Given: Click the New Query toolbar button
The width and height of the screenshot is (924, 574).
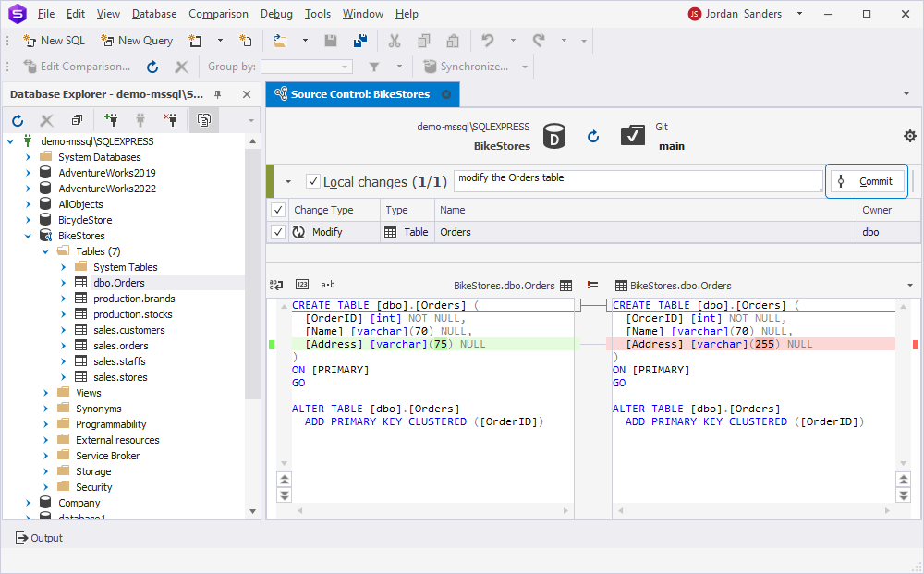Looking at the screenshot, I should pos(137,41).
